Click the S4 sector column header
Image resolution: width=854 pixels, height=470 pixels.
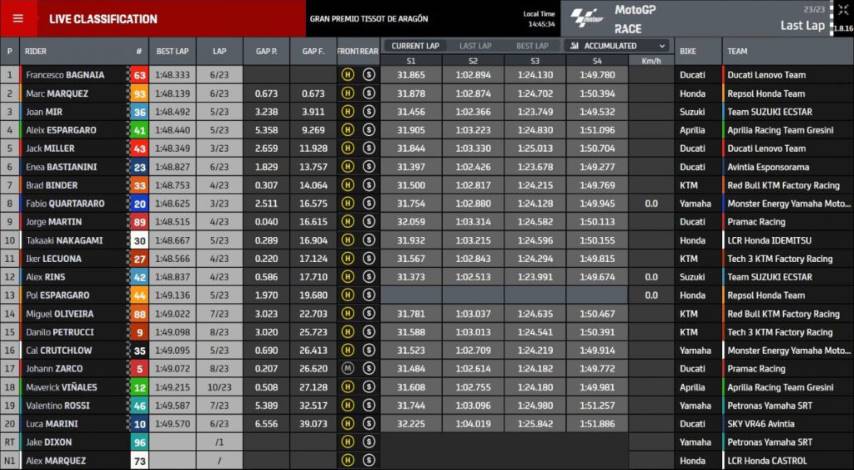(597, 60)
